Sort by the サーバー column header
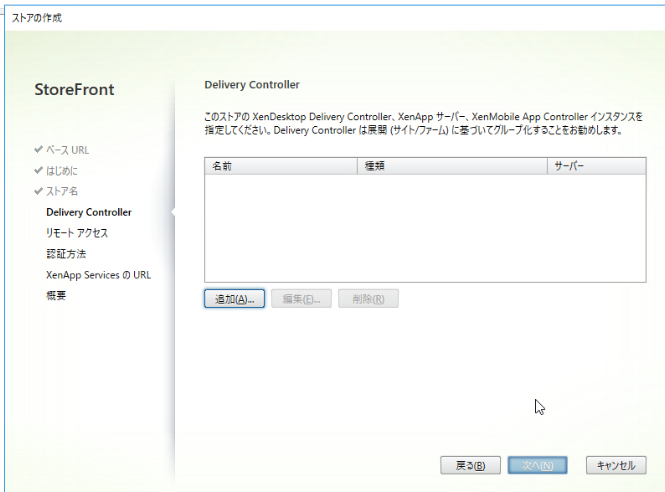Image resolution: width=665 pixels, height=492 pixels. click(x=597, y=166)
